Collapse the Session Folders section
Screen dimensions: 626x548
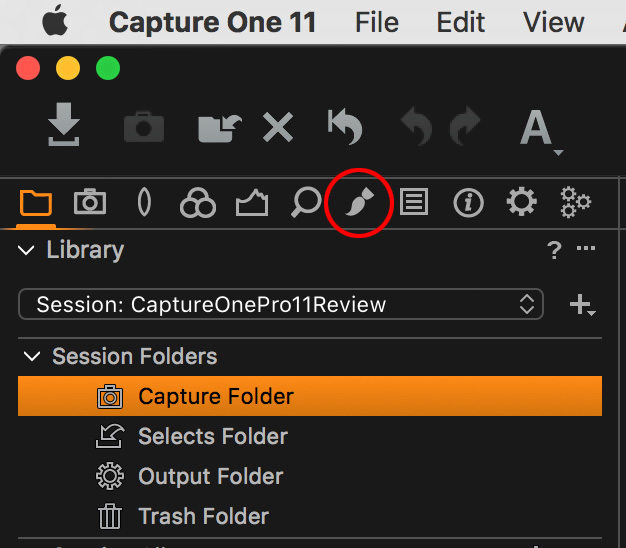pos(33,356)
